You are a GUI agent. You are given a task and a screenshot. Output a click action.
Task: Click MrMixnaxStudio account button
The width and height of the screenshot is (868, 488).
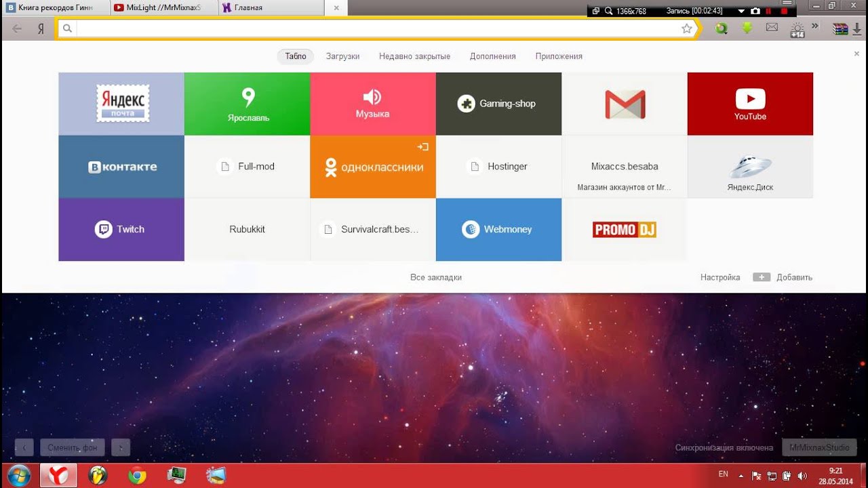click(819, 447)
